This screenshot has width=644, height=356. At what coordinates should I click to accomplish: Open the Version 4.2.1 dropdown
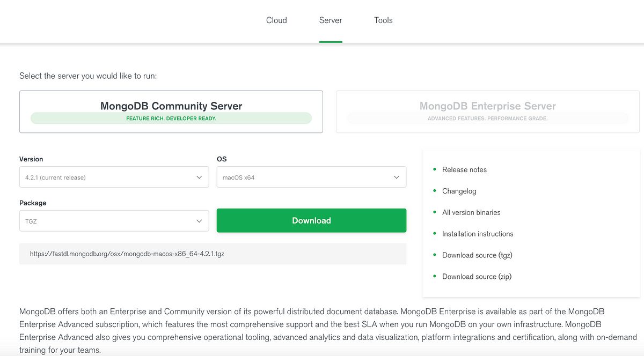tap(114, 177)
